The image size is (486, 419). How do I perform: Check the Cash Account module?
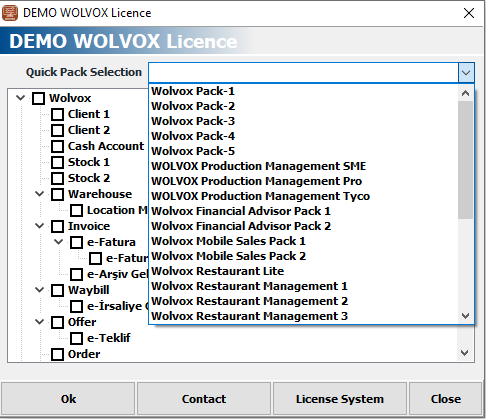57,146
